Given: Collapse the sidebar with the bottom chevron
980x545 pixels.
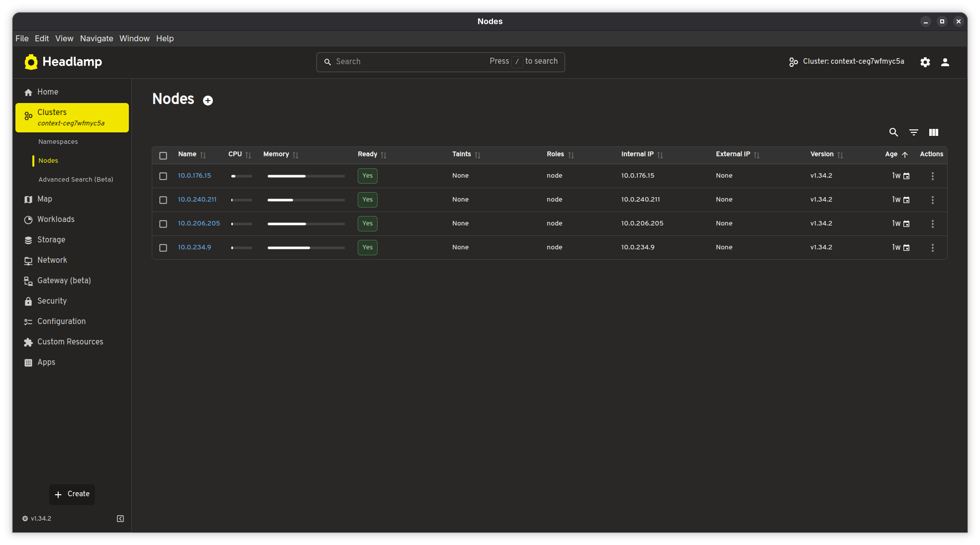Looking at the screenshot, I should click(120, 518).
